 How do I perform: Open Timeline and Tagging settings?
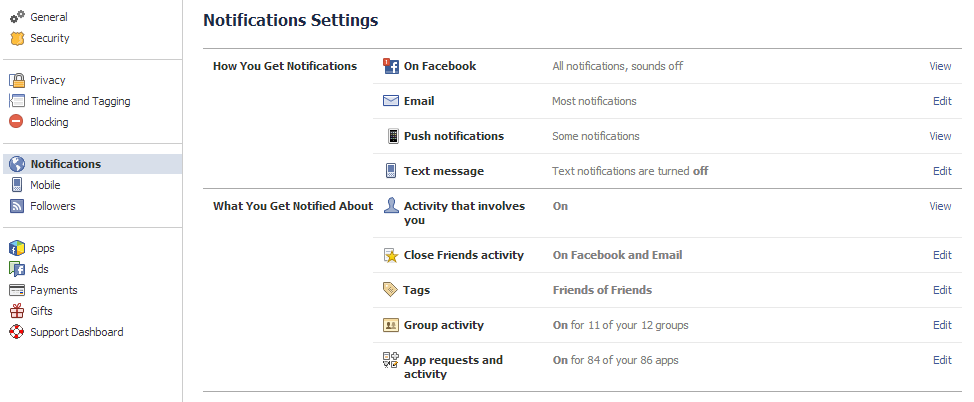click(80, 101)
